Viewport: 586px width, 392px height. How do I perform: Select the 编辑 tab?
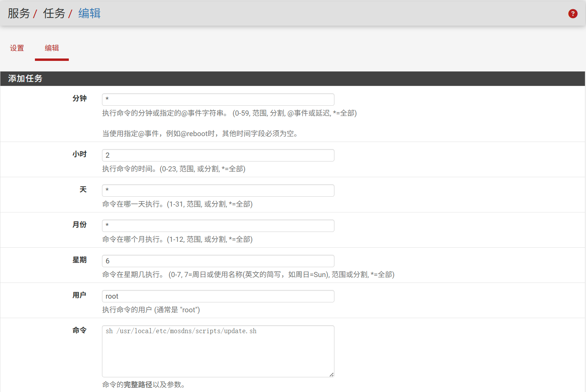tap(52, 48)
